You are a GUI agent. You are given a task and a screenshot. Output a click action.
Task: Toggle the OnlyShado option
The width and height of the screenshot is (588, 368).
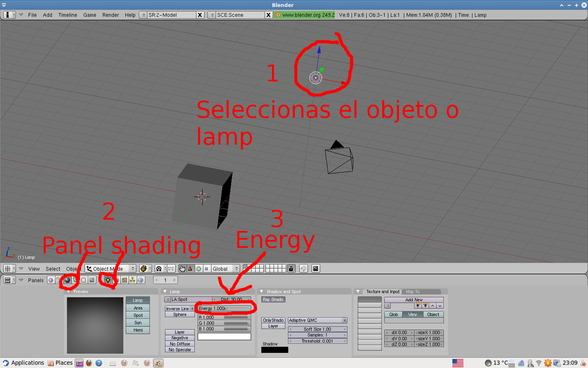click(x=273, y=320)
